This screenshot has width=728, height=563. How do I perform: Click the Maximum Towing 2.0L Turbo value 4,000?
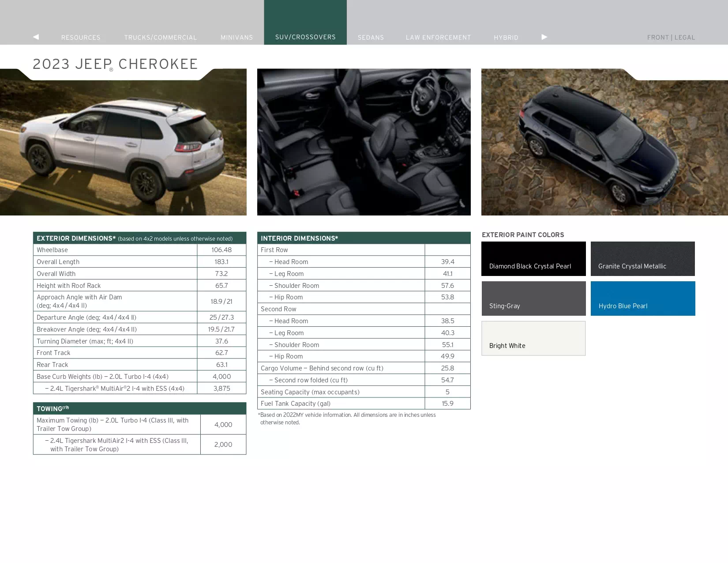(223, 425)
